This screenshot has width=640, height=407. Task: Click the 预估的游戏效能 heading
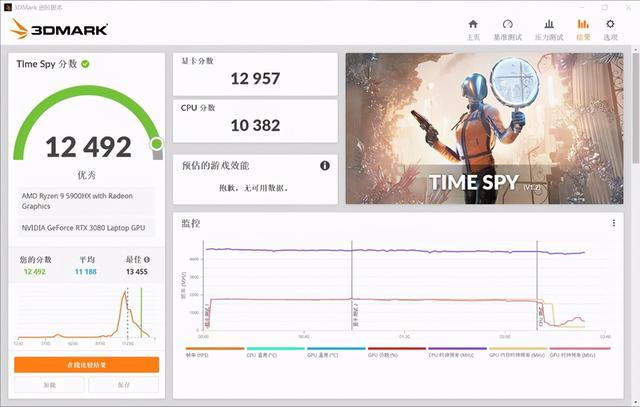(x=216, y=165)
